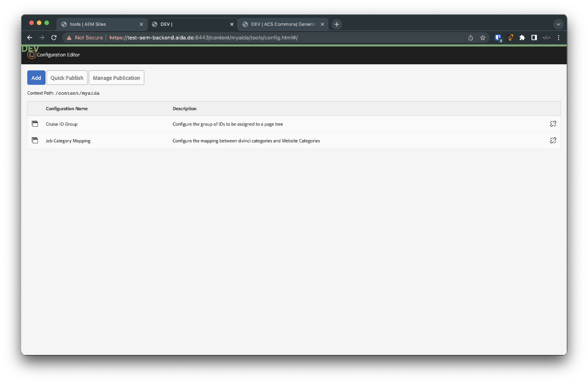Open the Chrome three-dot menu

(x=558, y=38)
